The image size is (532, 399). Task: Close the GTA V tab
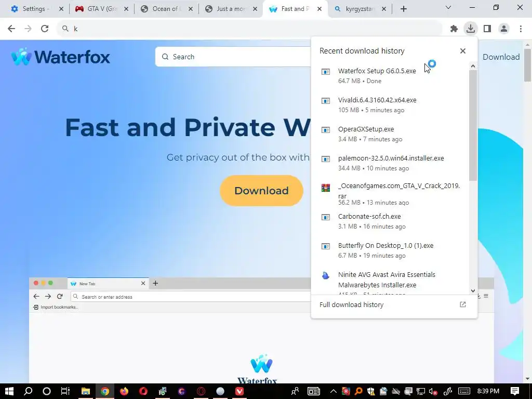point(126,9)
